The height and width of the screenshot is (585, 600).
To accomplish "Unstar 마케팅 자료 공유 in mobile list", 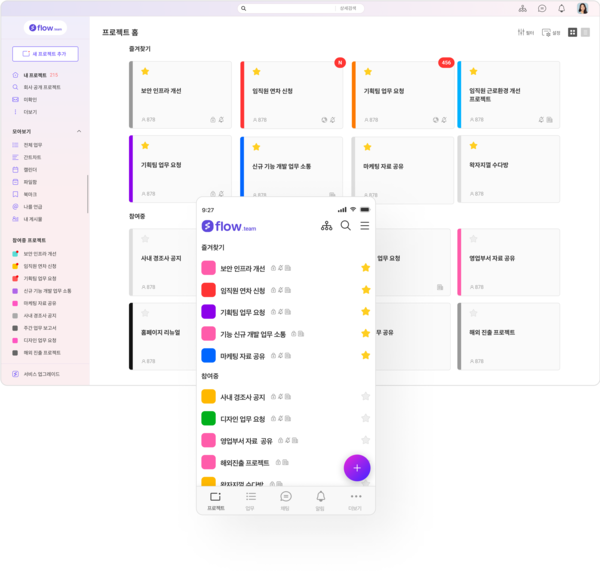I will [x=365, y=355].
